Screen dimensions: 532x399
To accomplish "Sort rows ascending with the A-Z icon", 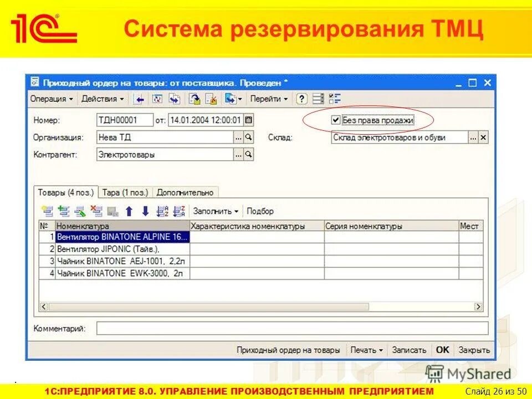I will point(162,211).
